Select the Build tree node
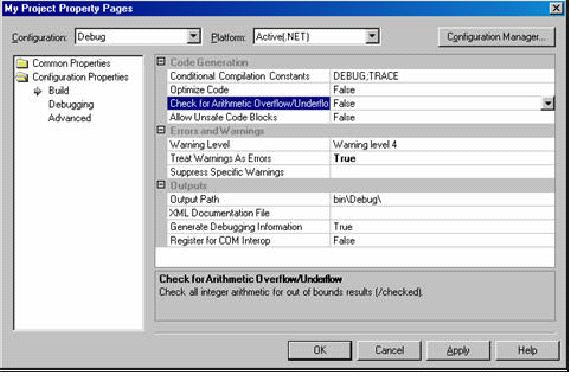 tap(59, 91)
